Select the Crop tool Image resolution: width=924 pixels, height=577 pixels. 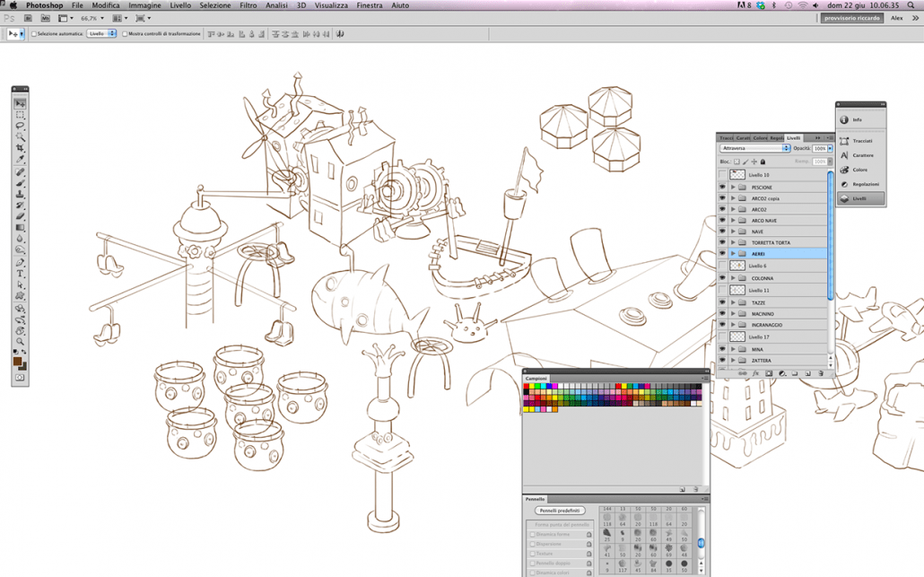tap(20, 149)
